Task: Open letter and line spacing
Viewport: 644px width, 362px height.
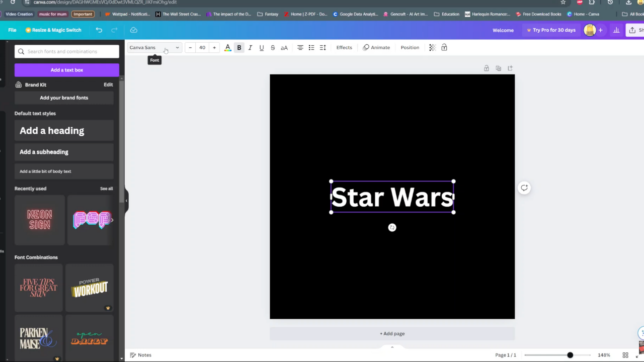Action: [323, 48]
